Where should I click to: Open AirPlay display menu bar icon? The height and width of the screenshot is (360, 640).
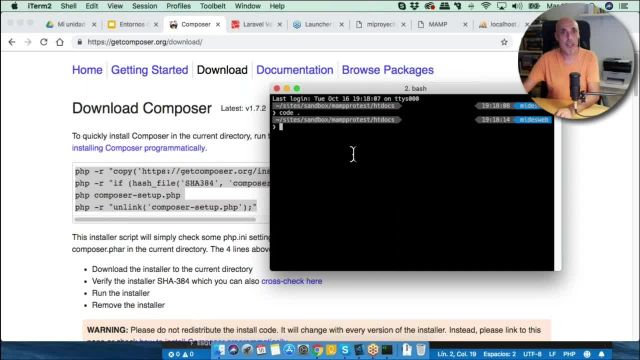point(501,6)
